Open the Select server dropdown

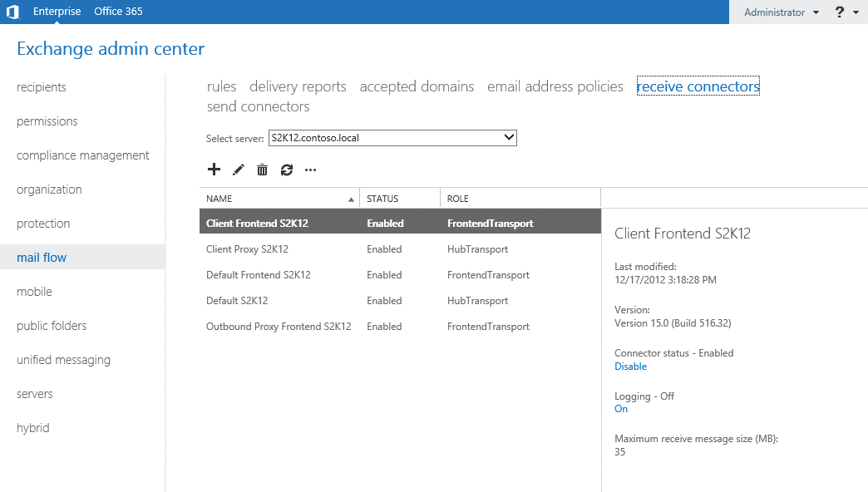click(509, 137)
